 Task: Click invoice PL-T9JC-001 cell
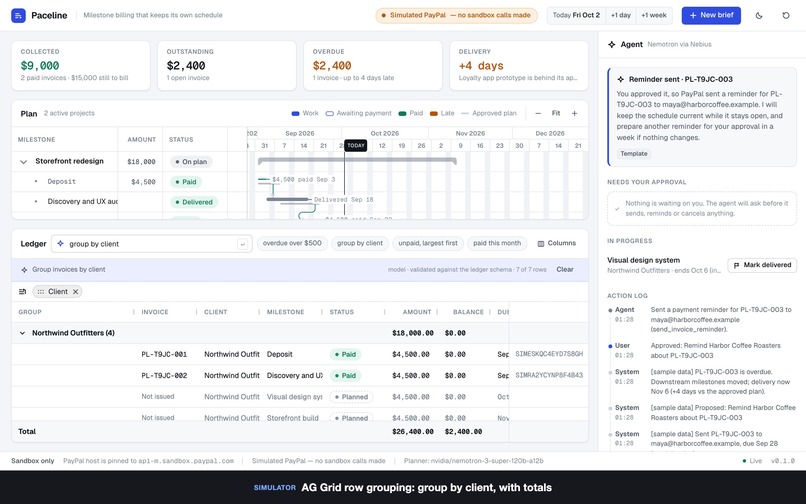164,354
